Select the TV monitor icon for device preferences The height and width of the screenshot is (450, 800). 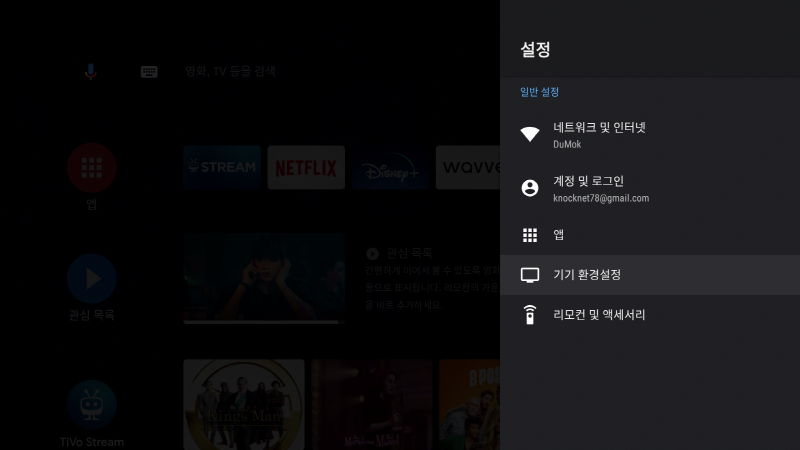coord(530,275)
